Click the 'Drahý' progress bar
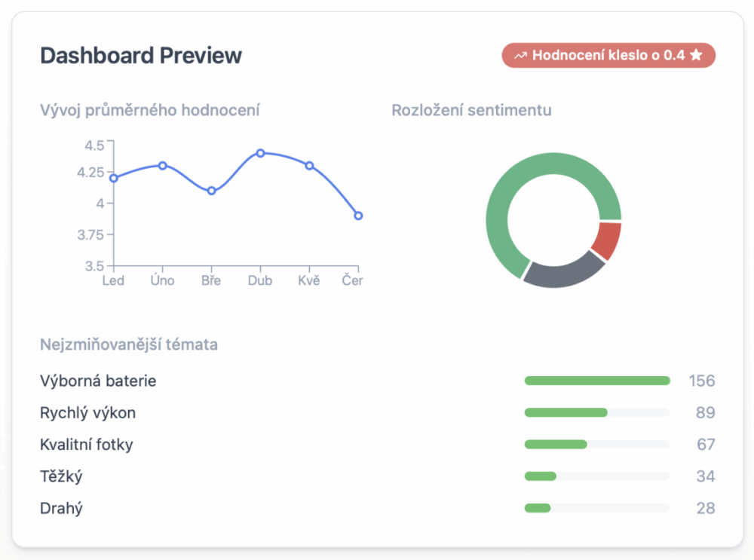This screenshot has height=560, width=754. [596, 508]
